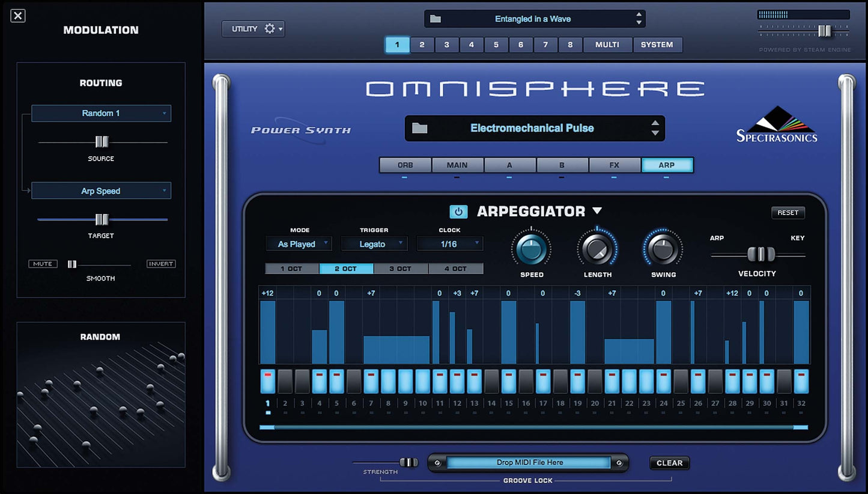The width and height of the screenshot is (868, 494).
Task: Close the Modulation panel with X icon
Action: [x=18, y=16]
